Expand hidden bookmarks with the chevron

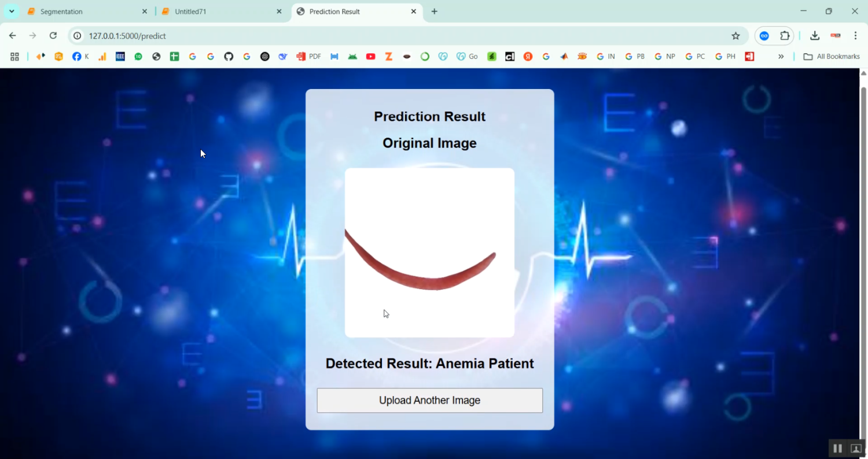(x=781, y=56)
